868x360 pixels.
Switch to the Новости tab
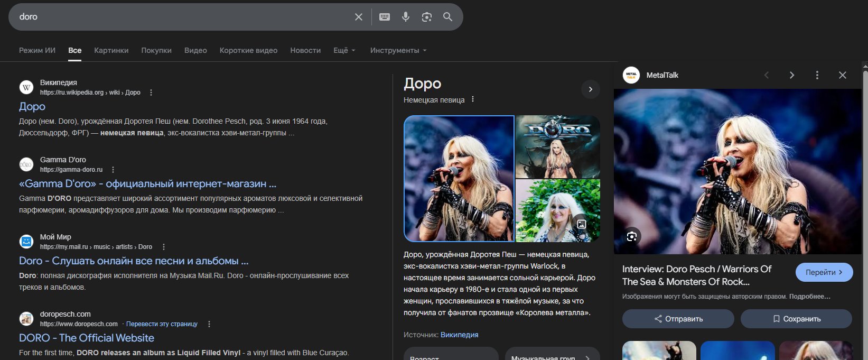(x=305, y=50)
